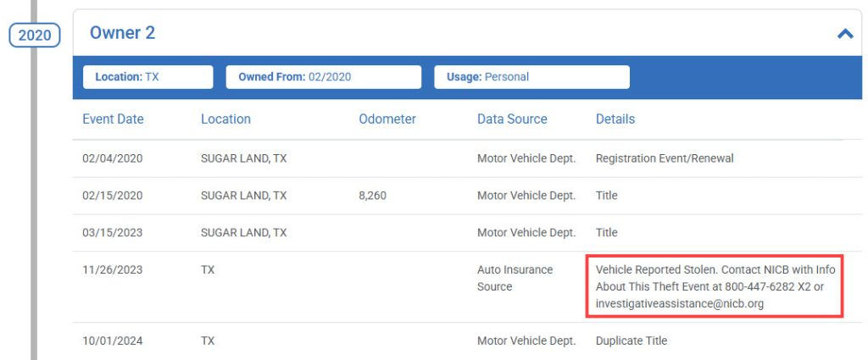Click the 8,260 odometer reading
The height and width of the screenshot is (360, 868).
pyautogui.click(x=373, y=196)
